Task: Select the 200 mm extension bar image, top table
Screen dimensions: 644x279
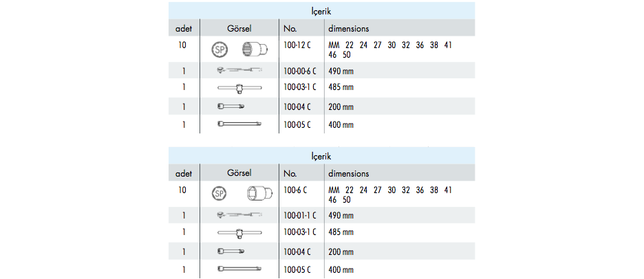Action: tap(230, 107)
